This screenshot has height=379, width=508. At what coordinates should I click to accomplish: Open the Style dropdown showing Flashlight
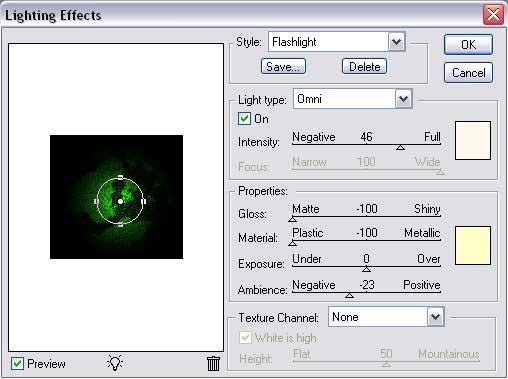[x=337, y=42]
